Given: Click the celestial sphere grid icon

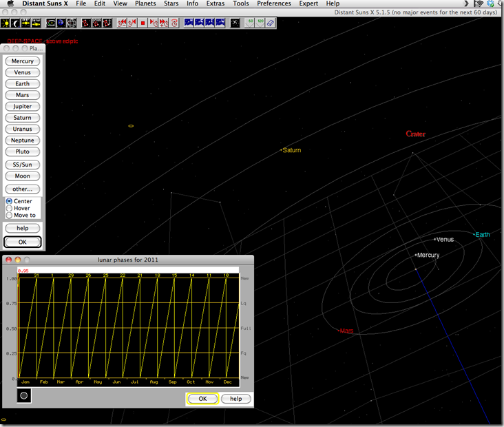Looking at the screenshot, I should coord(71,23).
